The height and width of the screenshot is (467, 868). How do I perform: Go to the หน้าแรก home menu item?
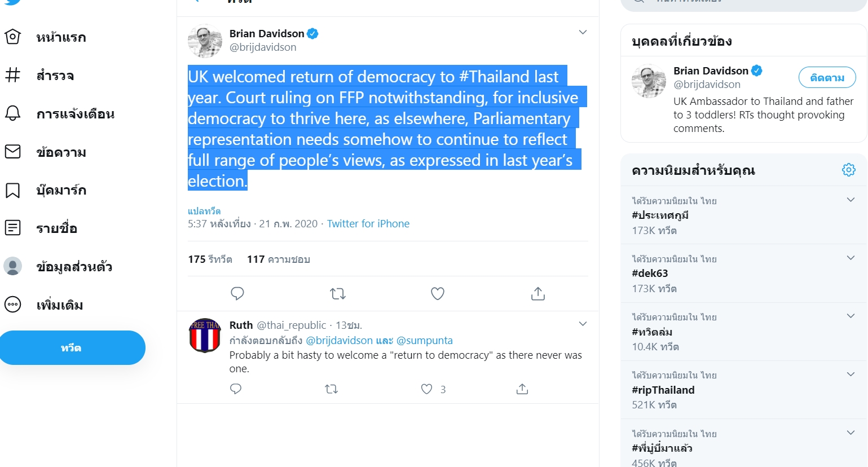click(61, 38)
